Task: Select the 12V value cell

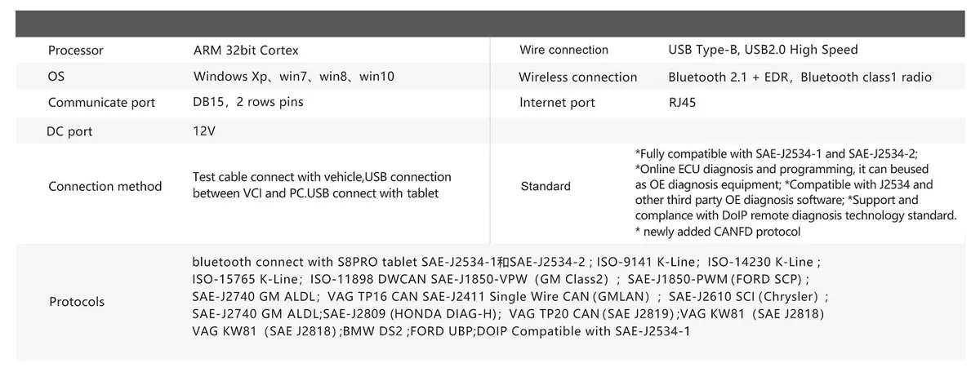Action: [x=204, y=131]
